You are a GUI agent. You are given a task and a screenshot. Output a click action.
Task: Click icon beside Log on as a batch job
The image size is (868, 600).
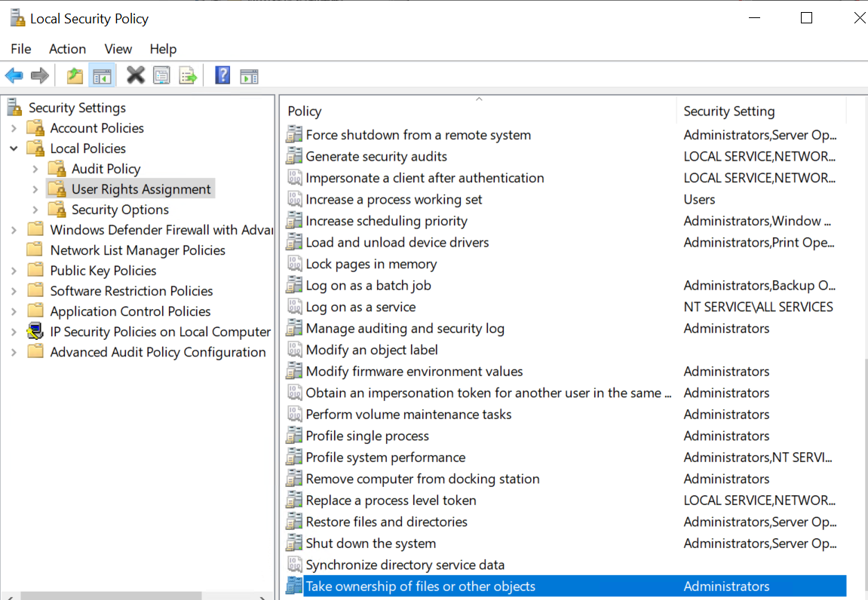(x=294, y=285)
